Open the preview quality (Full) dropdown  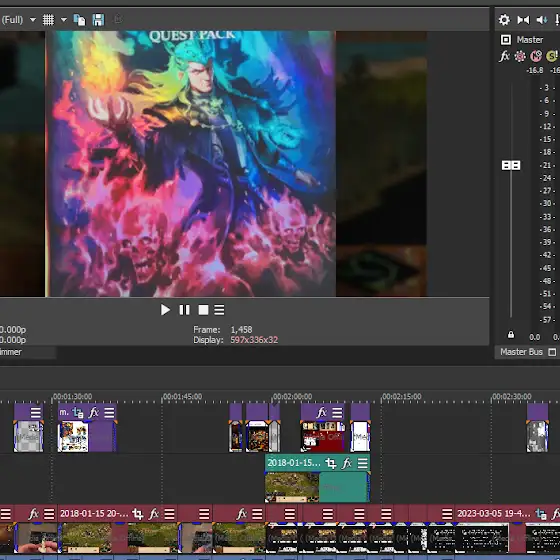pyautogui.click(x=32, y=20)
